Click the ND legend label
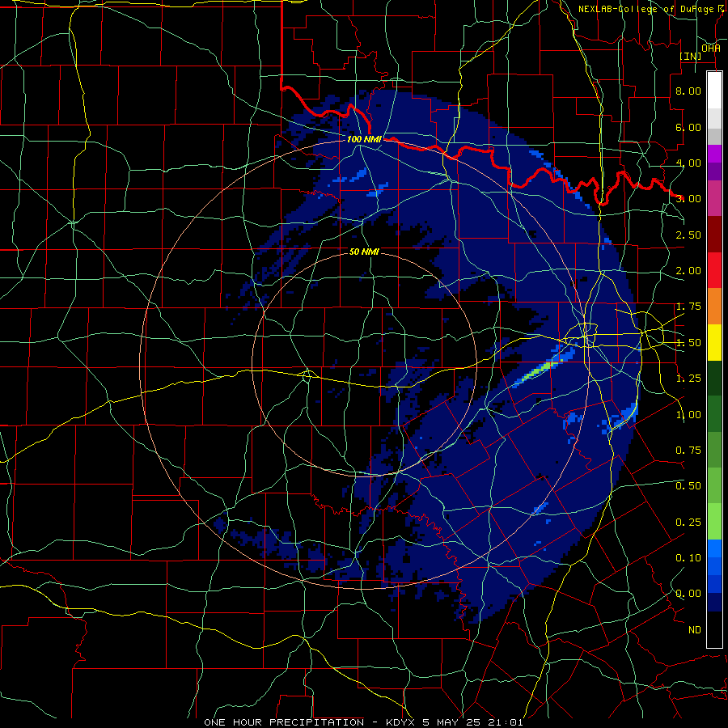 (x=695, y=630)
